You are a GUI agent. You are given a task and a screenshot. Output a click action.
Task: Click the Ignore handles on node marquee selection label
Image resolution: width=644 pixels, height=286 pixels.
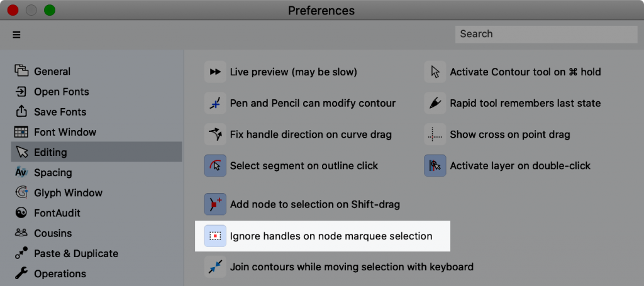331,236
